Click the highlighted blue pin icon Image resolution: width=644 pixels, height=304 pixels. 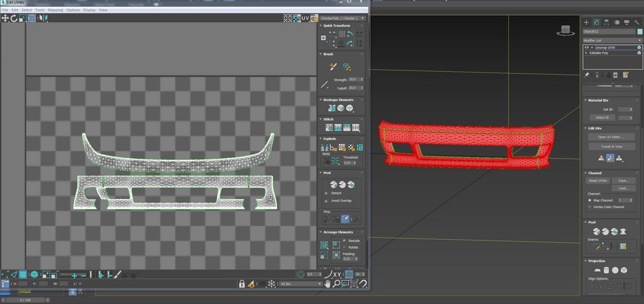(345, 219)
